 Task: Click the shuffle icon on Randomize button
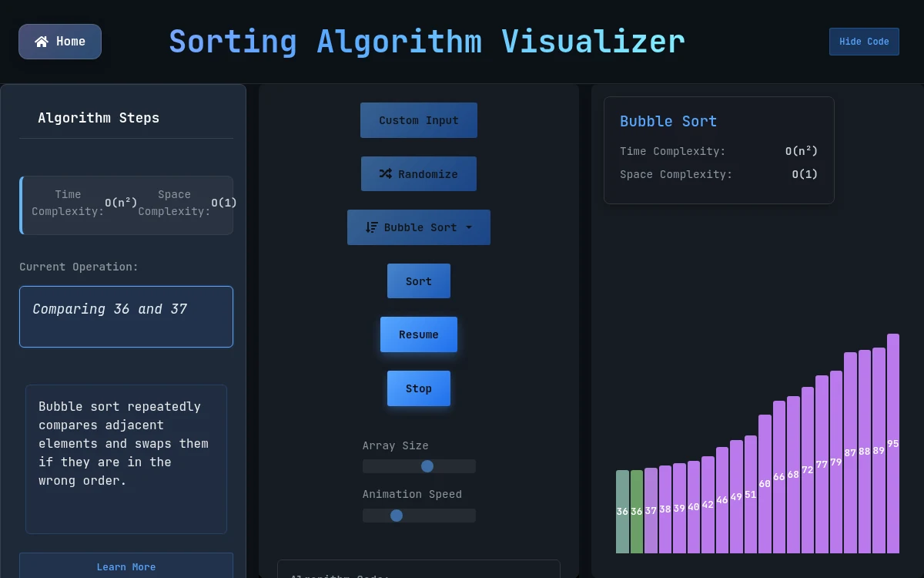[x=386, y=174]
